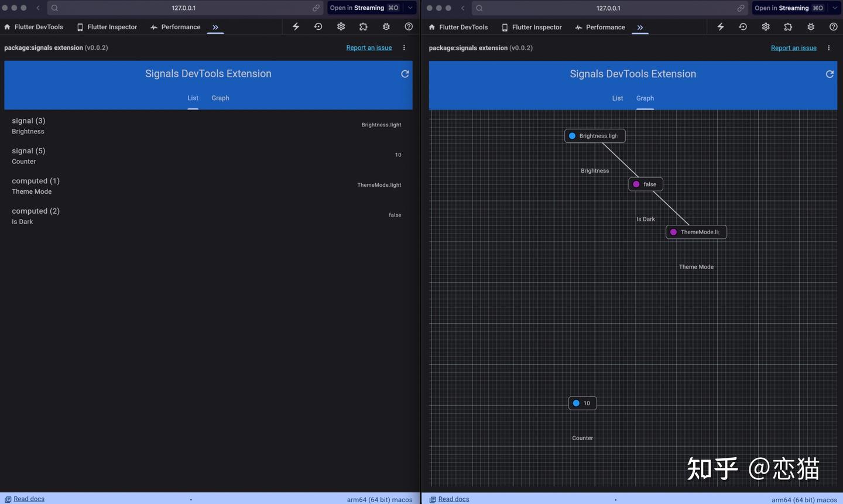Refresh Signals extension in right window
The height and width of the screenshot is (504, 843).
coord(830,74)
